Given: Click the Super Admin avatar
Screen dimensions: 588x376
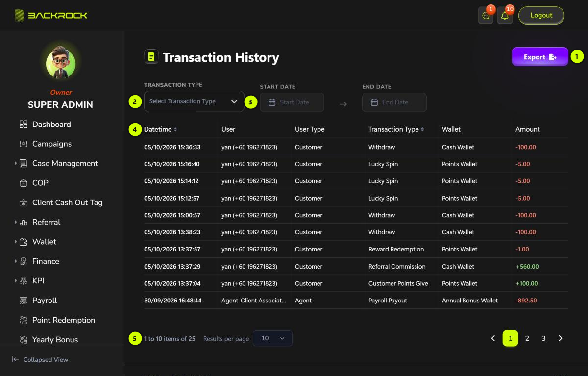Looking at the screenshot, I should pos(61,63).
